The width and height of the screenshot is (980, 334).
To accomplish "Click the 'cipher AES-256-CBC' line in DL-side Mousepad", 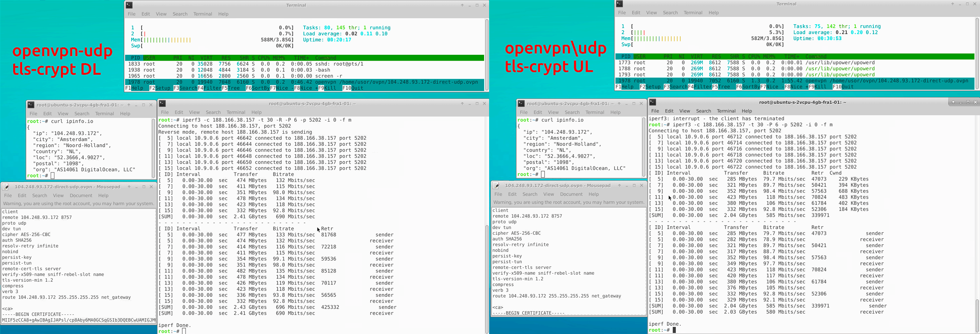I will pos(26,235).
